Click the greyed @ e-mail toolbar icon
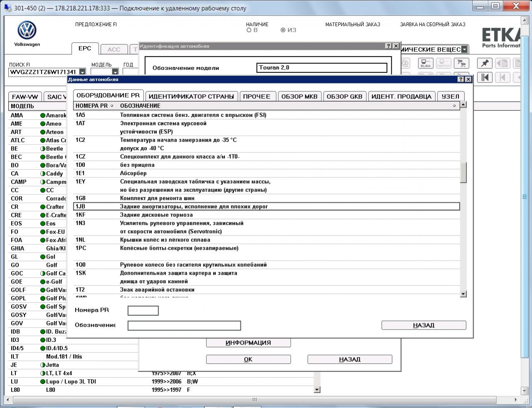 [x=404, y=63]
